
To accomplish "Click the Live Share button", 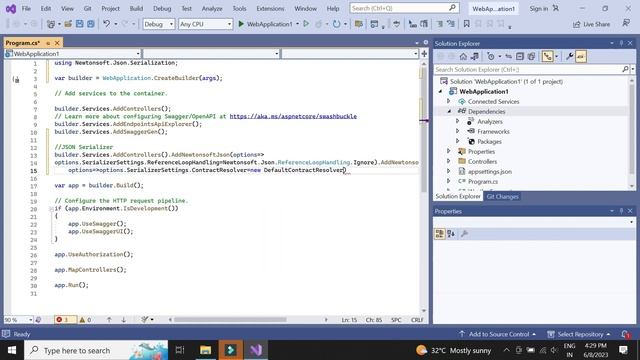I will pyautogui.click(x=591, y=24).
